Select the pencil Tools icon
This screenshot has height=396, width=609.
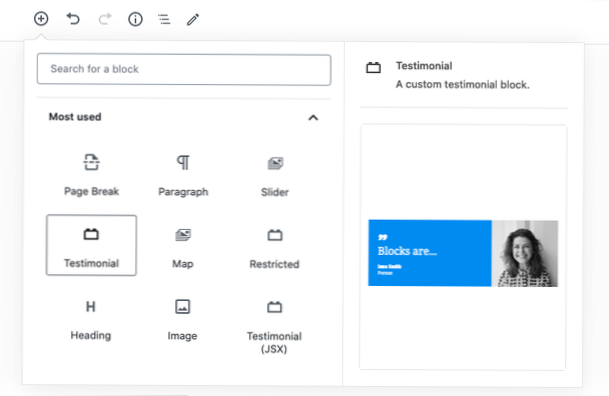click(193, 19)
